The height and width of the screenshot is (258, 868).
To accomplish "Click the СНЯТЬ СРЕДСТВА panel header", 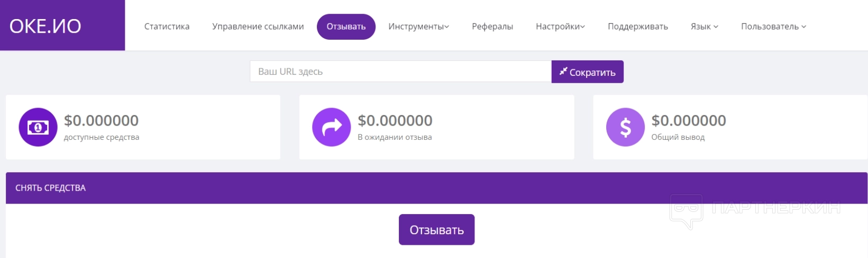I will click(x=436, y=188).
